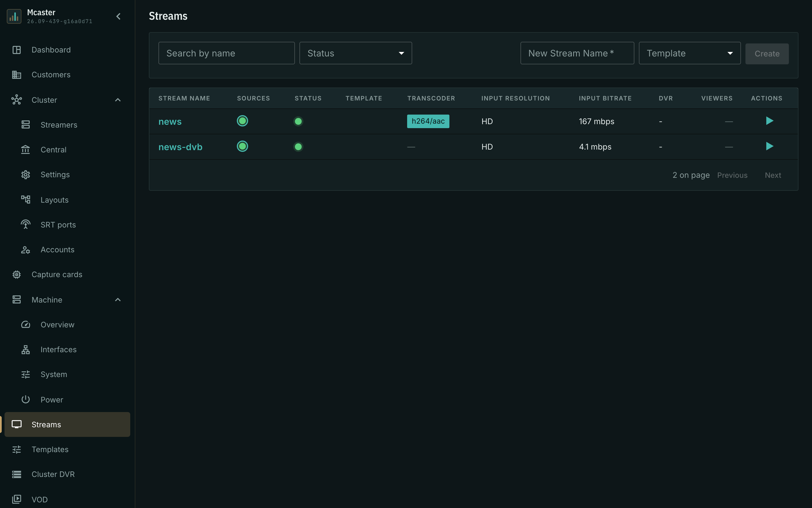Click the Capture cards chip icon
The width and height of the screenshot is (812, 508).
click(16, 275)
